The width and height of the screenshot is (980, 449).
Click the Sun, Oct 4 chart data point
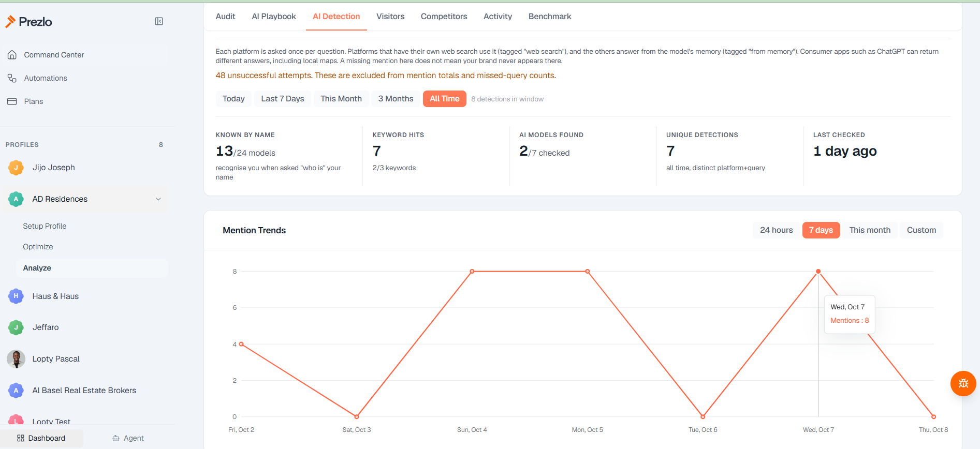point(472,272)
